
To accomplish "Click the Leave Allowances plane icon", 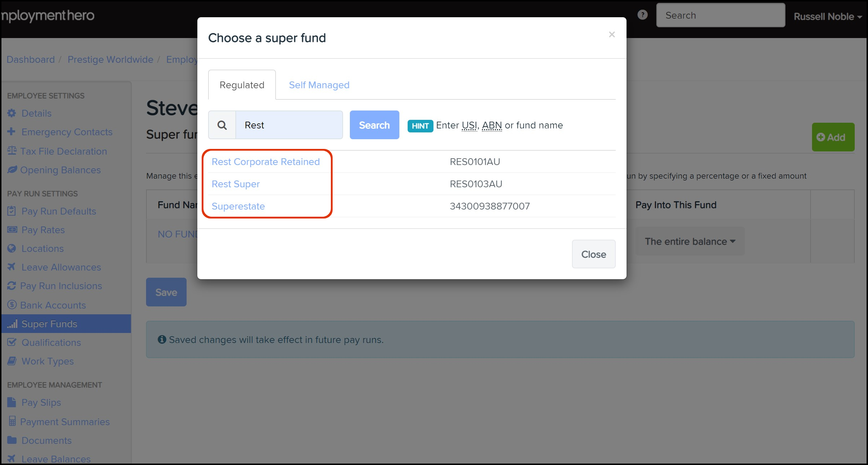I will pyautogui.click(x=11, y=267).
